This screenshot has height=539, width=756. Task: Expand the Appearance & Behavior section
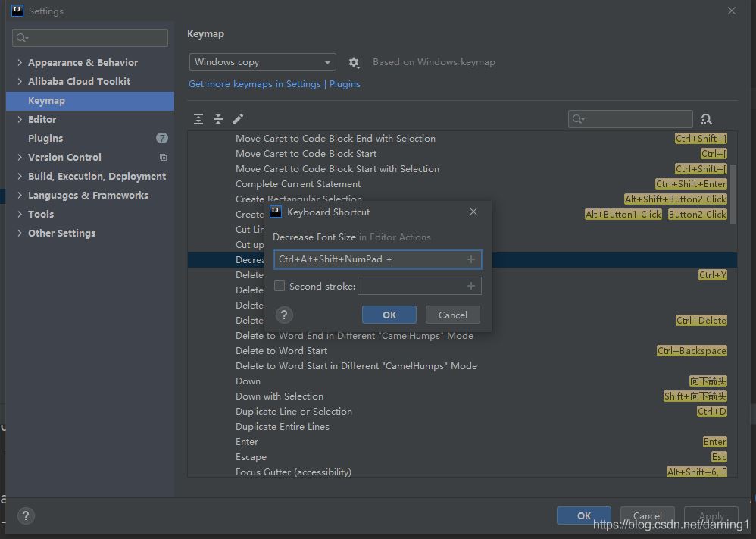point(20,62)
